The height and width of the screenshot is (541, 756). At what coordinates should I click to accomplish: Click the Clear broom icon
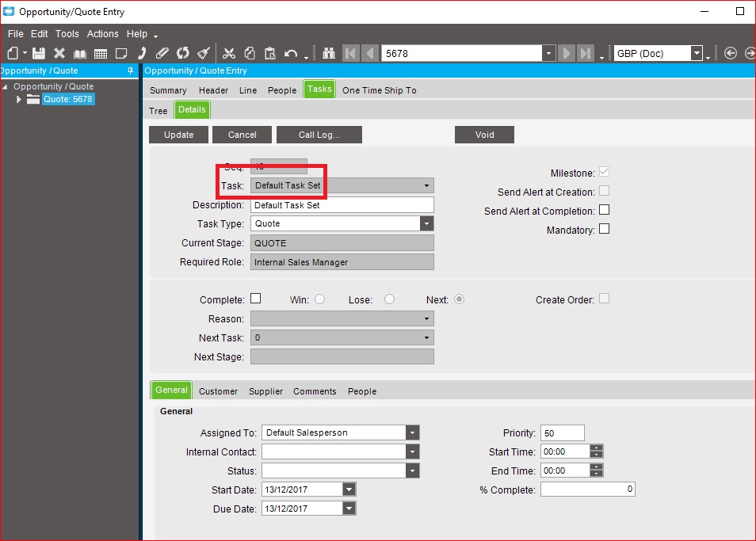pos(204,53)
